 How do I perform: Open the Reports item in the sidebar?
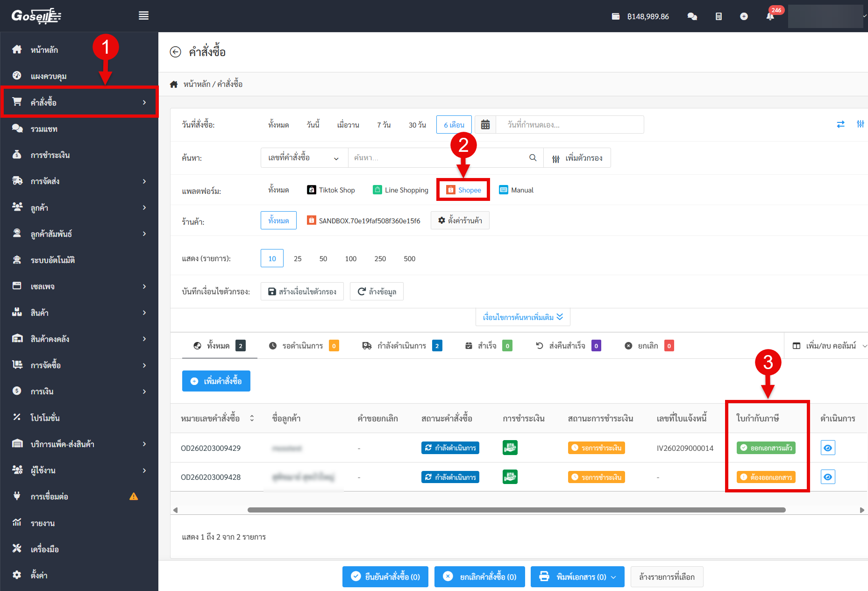coord(43,523)
